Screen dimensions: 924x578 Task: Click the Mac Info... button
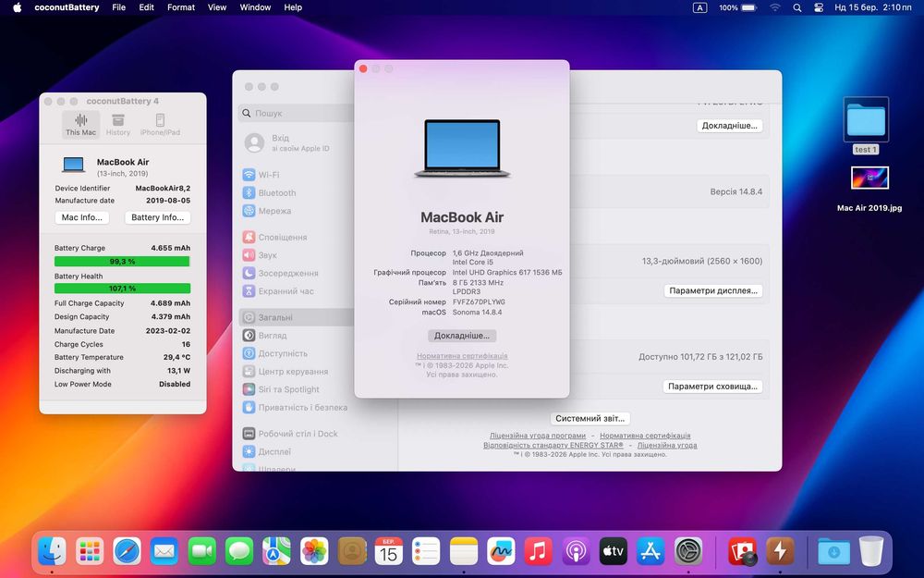(x=82, y=217)
